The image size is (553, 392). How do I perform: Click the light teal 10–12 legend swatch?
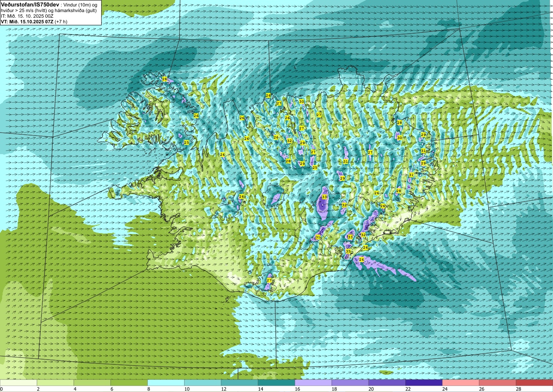point(203,383)
